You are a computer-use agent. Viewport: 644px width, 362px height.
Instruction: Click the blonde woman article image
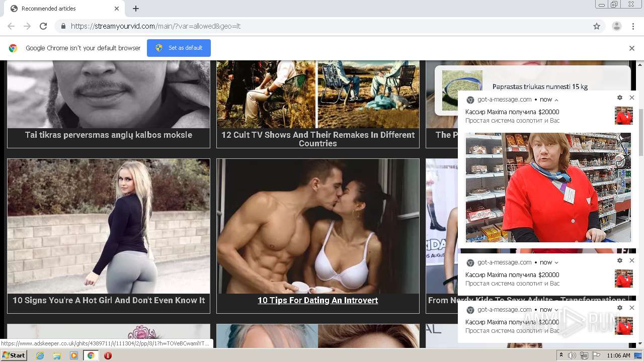click(x=109, y=226)
